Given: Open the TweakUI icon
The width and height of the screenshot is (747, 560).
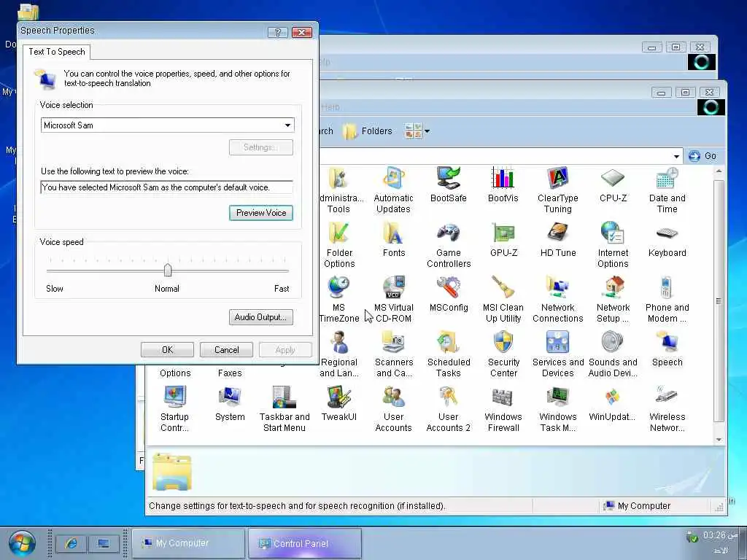Looking at the screenshot, I should (338, 404).
